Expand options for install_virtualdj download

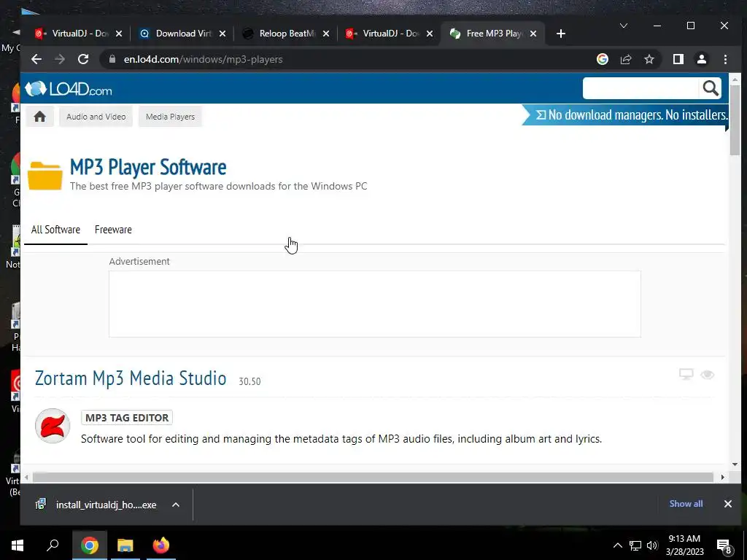coord(176,505)
